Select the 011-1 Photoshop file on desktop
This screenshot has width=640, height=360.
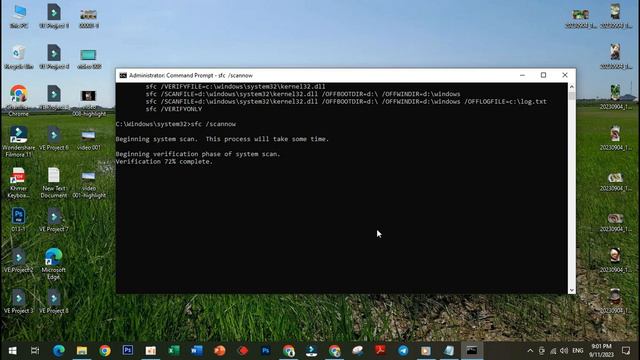click(x=18, y=220)
